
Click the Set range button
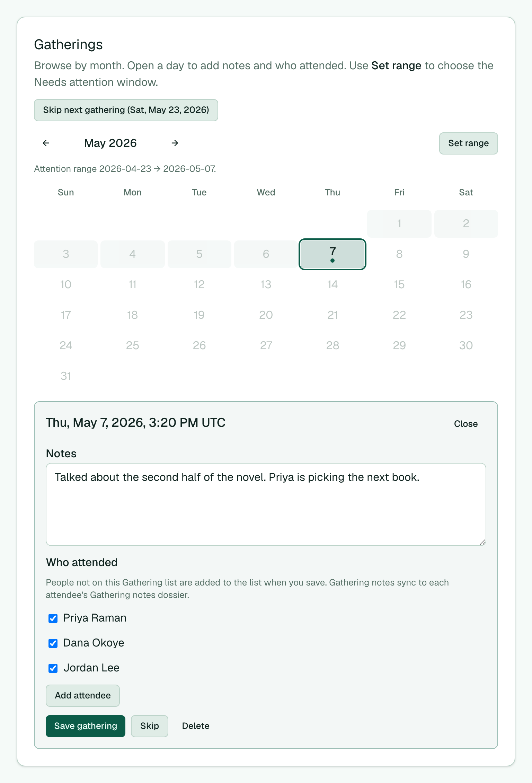point(468,143)
